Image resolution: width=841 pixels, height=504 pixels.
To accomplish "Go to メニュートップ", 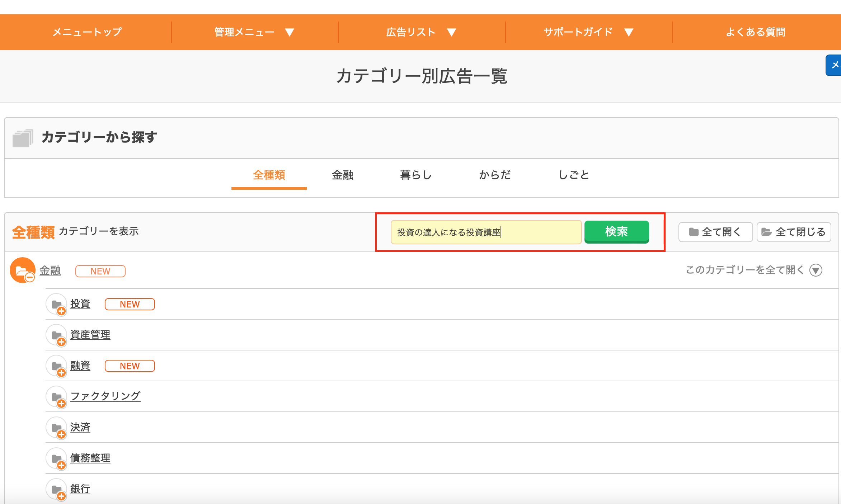I will [87, 32].
